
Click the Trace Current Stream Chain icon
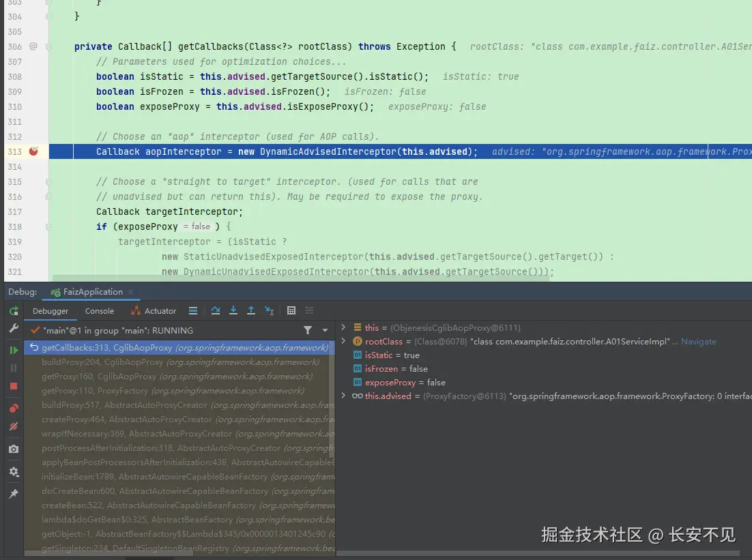309,310
